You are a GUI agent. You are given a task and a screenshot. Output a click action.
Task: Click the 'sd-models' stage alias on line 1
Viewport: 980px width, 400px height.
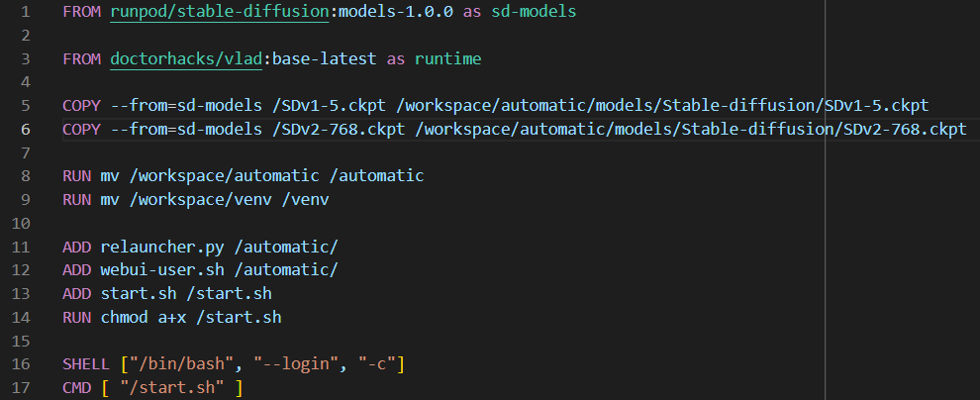(x=534, y=12)
